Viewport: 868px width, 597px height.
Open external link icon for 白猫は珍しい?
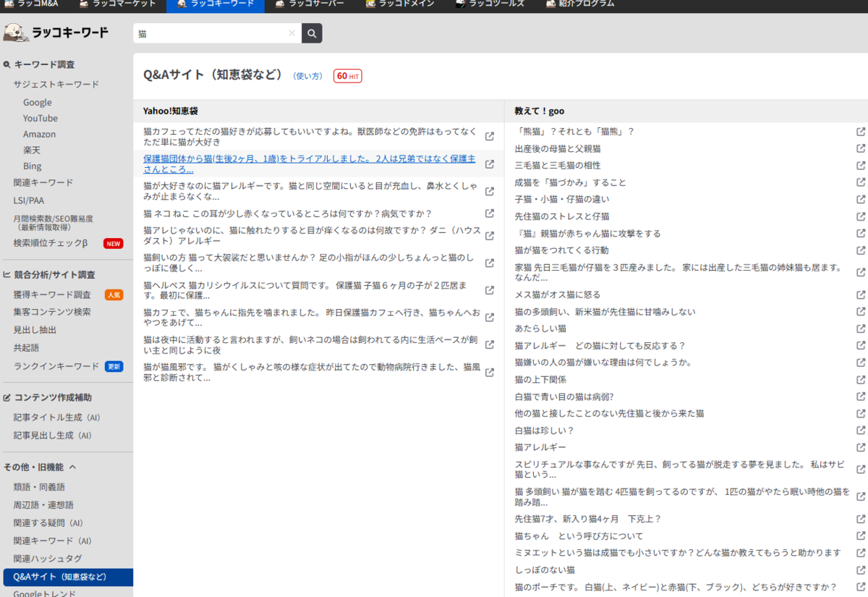[861, 431]
